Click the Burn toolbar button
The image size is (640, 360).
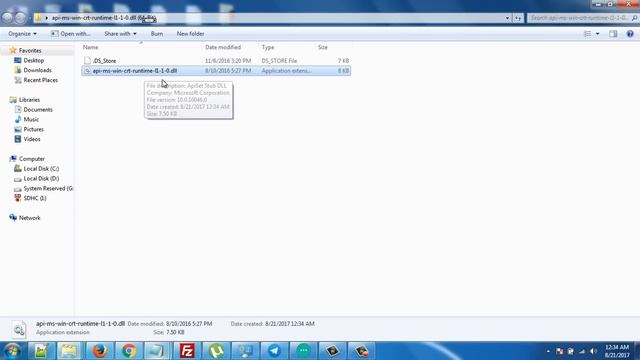tap(157, 34)
